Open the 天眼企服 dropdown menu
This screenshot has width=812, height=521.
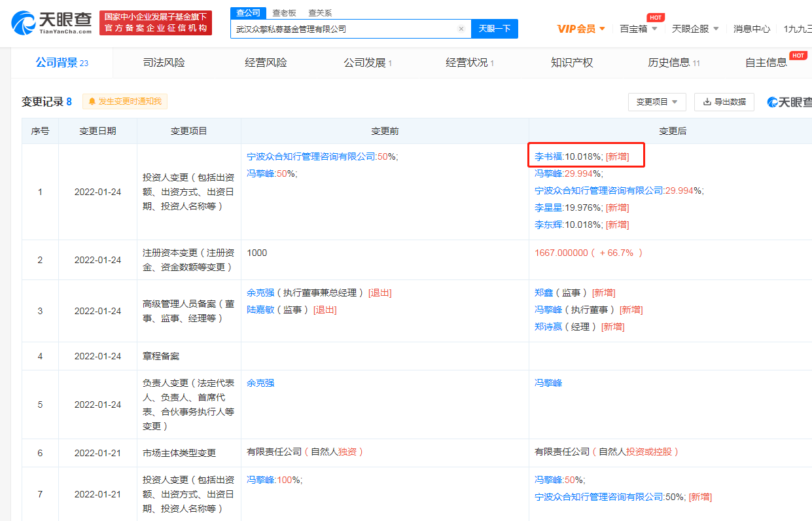pos(695,29)
